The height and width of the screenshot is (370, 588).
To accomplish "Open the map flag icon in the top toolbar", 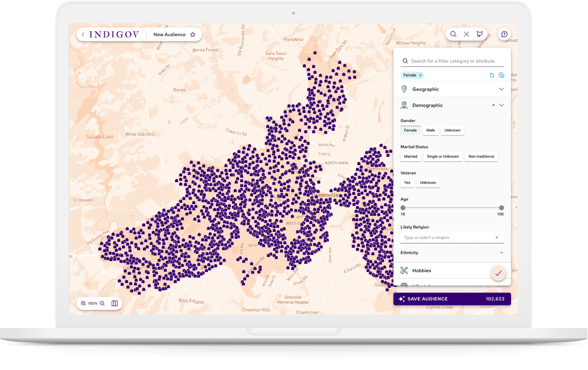I will 479,34.
